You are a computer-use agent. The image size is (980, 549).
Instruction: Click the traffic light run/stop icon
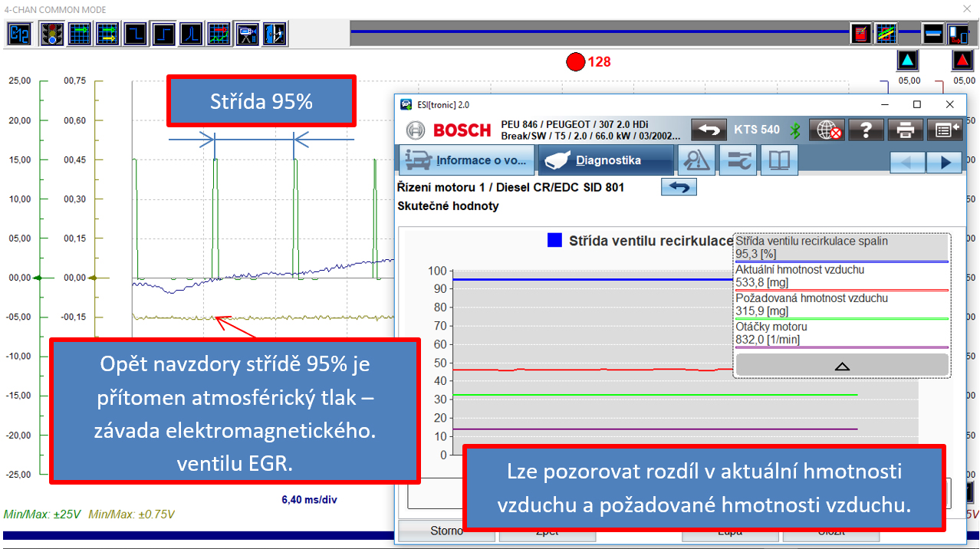click(52, 34)
